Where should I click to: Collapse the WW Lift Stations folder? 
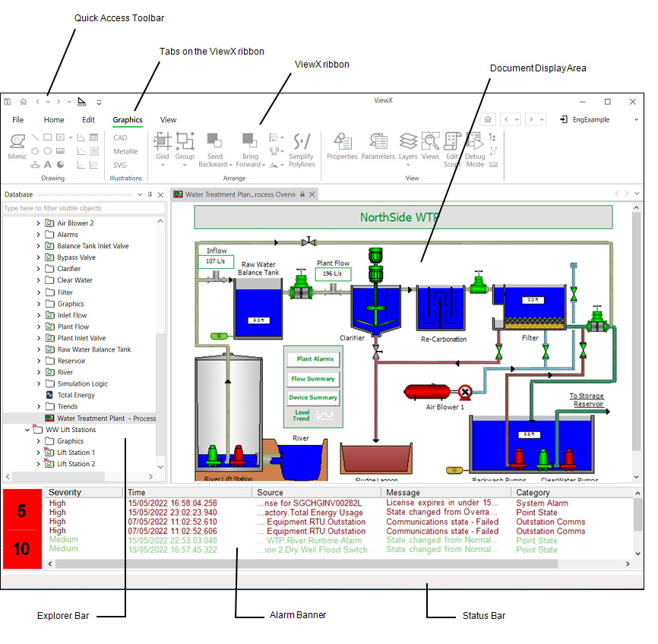coord(27,429)
